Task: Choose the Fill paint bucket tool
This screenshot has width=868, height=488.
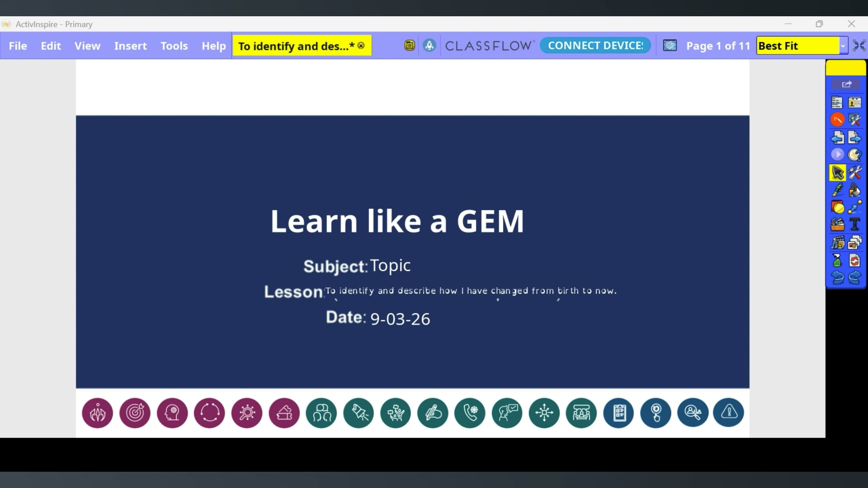Action: coord(854,190)
